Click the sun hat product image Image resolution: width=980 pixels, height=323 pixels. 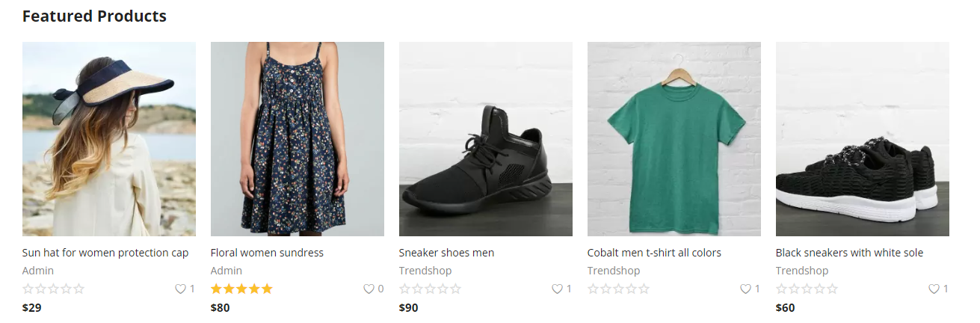click(109, 139)
